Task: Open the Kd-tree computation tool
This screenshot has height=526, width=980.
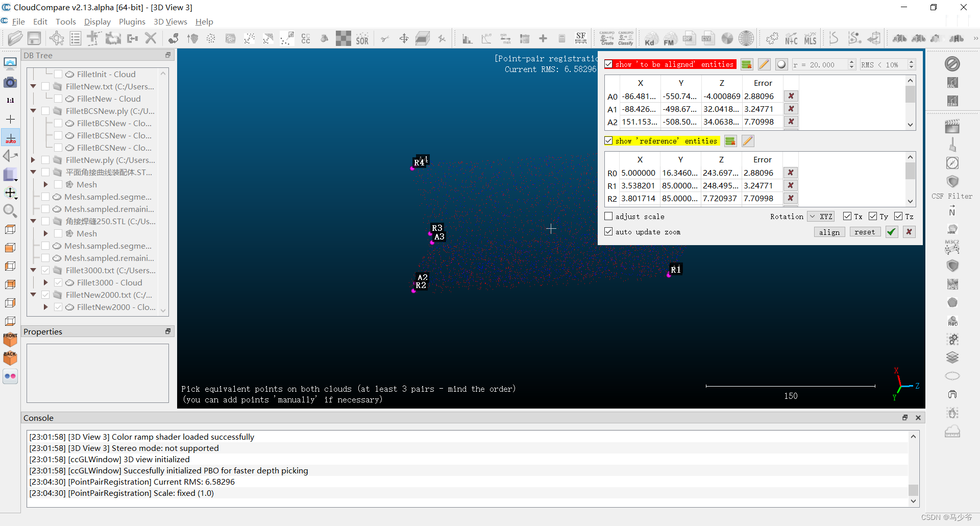Action: coord(650,38)
